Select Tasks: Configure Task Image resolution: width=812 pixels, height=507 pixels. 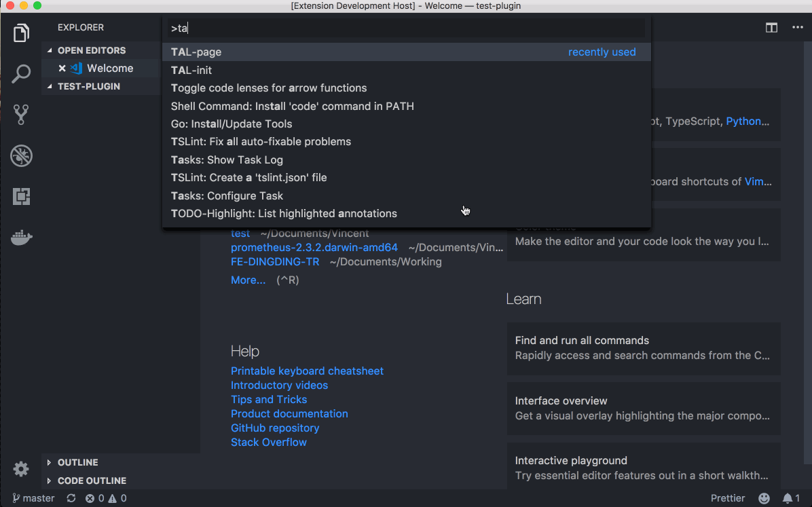point(407,195)
